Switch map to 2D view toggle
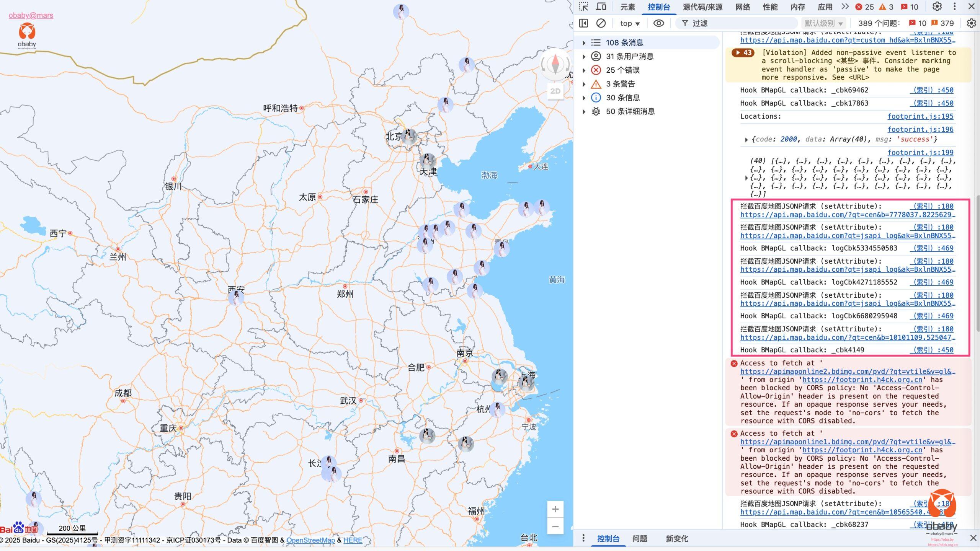Viewport: 980px width, 551px height. 555,91
